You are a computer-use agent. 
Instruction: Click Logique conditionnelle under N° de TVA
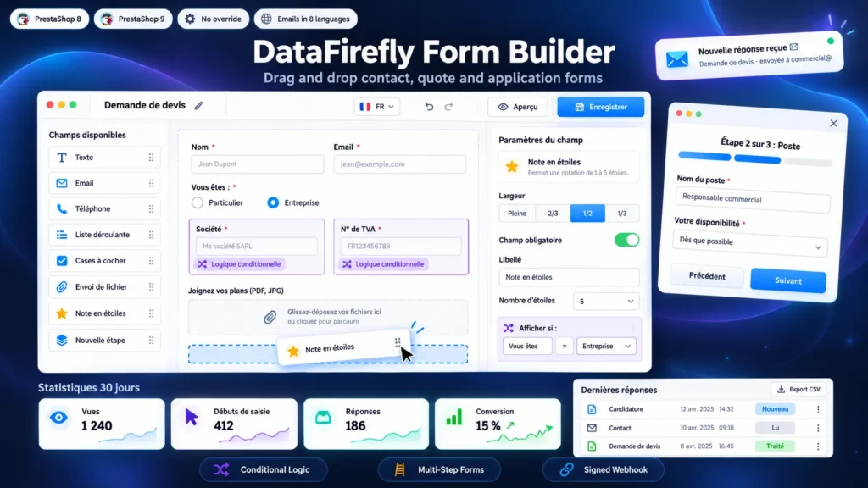[x=384, y=264]
